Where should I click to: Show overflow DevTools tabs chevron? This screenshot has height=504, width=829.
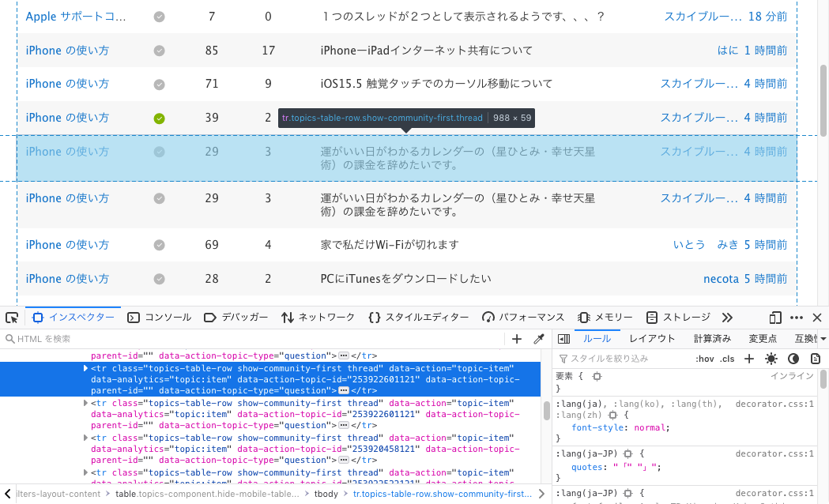click(x=728, y=318)
